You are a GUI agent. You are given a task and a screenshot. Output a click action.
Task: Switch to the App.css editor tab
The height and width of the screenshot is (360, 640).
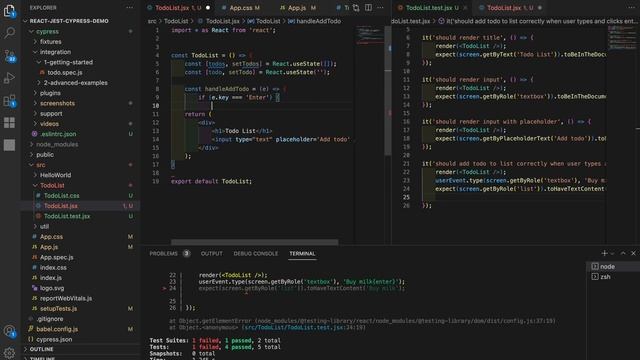point(244,8)
